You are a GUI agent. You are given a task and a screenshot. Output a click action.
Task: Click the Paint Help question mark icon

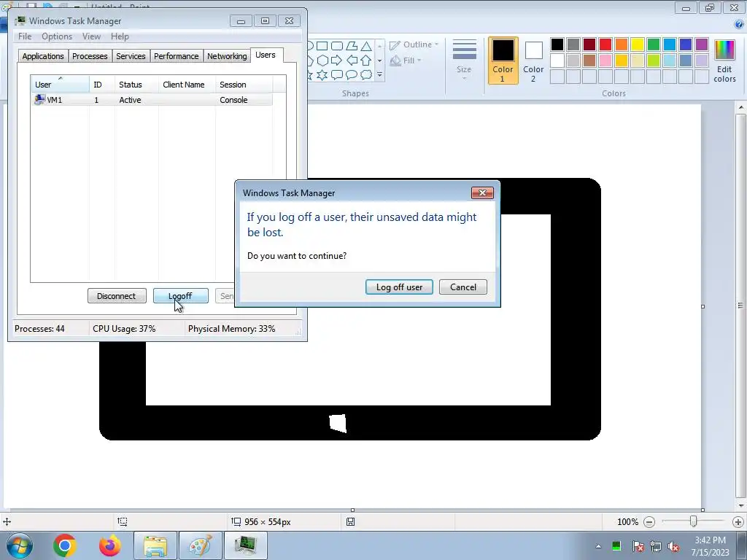[x=739, y=24]
